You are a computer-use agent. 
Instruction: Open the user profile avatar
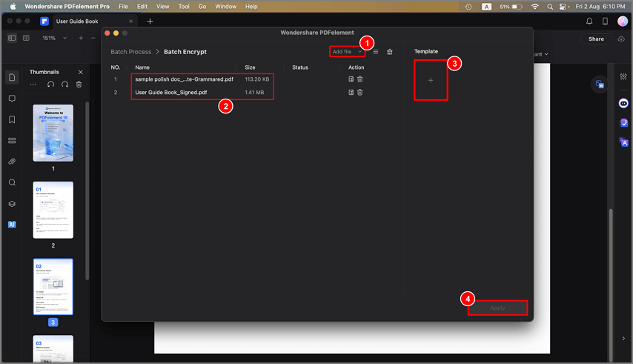pyautogui.click(x=623, y=21)
